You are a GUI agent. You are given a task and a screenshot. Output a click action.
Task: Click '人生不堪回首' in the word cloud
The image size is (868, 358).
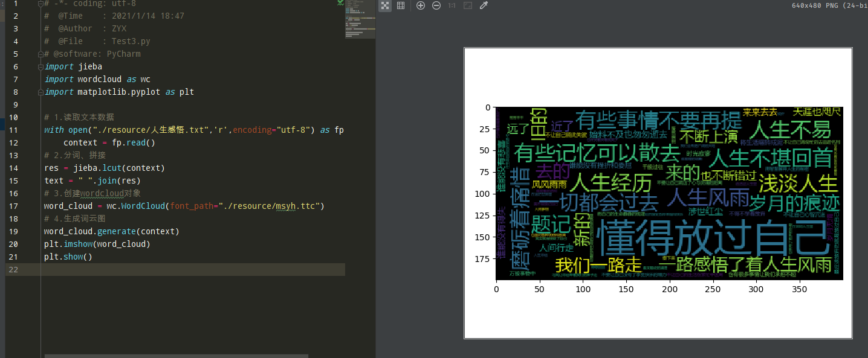tap(771, 158)
